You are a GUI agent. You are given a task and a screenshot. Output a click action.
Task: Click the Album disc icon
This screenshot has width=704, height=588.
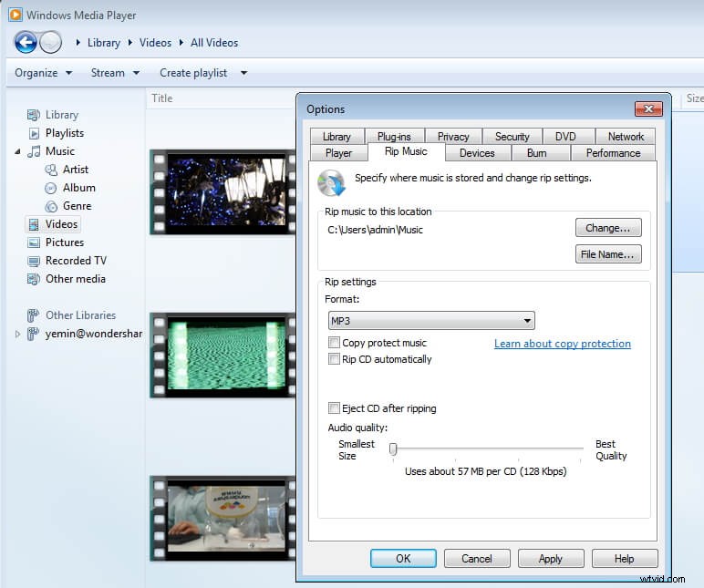click(x=51, y=188)
